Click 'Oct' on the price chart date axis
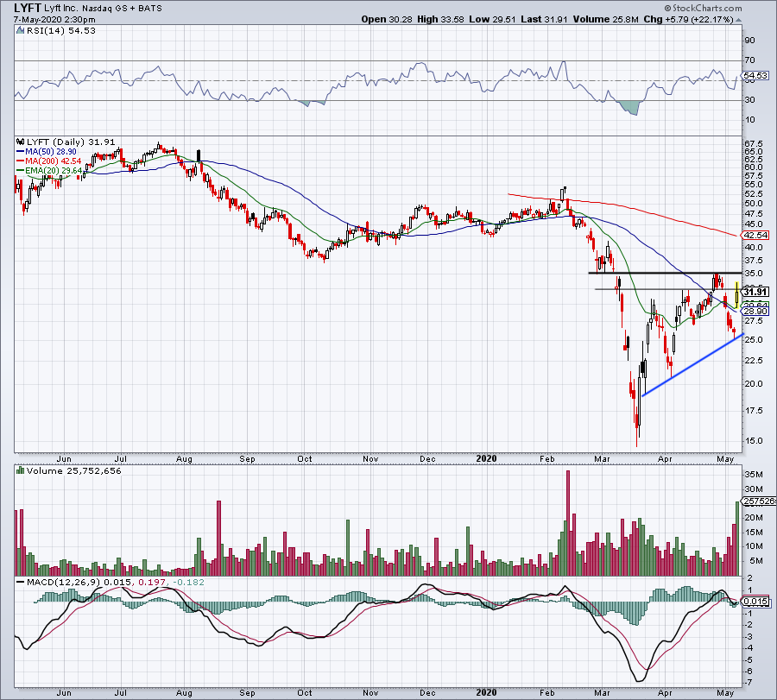777x700 pixels. (x=305, y=458)
